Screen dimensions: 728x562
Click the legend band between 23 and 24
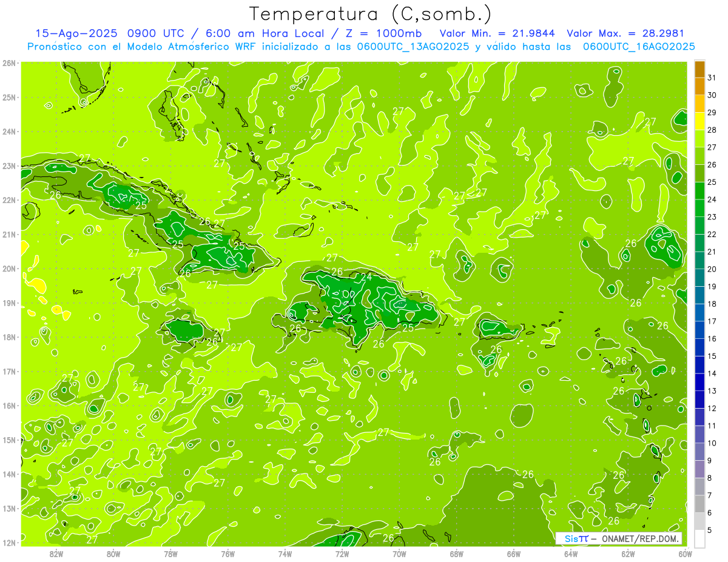pyautogui.click(x=699, y=208)
